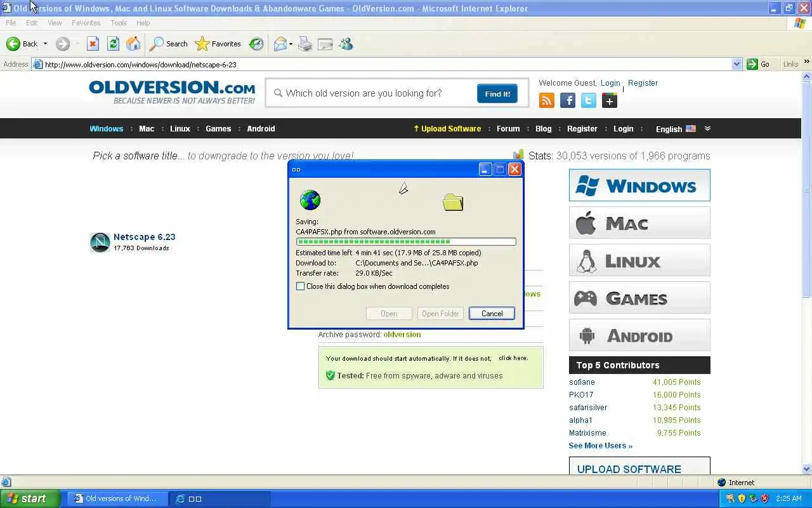
Task: Click the big Android category banner
Action: [639, 335]
